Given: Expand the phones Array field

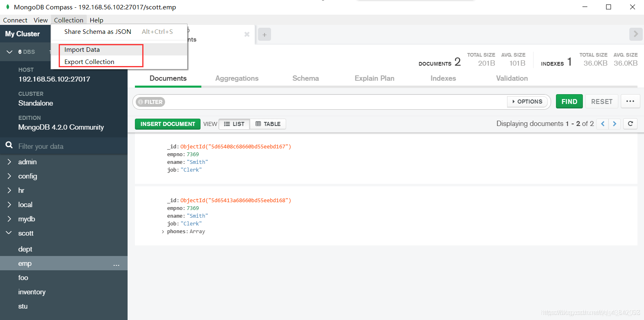Looking at the screenshot, I should click(x=163, y=232).
